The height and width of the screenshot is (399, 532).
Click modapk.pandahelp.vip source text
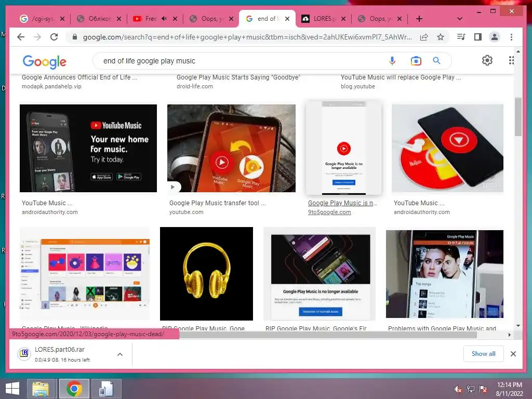[51, 87]
